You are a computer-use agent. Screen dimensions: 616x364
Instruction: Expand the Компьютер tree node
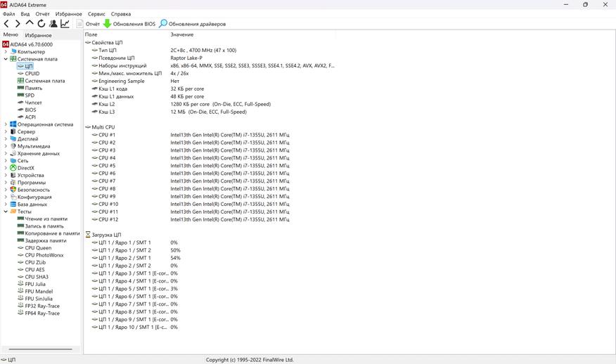tap(6, 51)
